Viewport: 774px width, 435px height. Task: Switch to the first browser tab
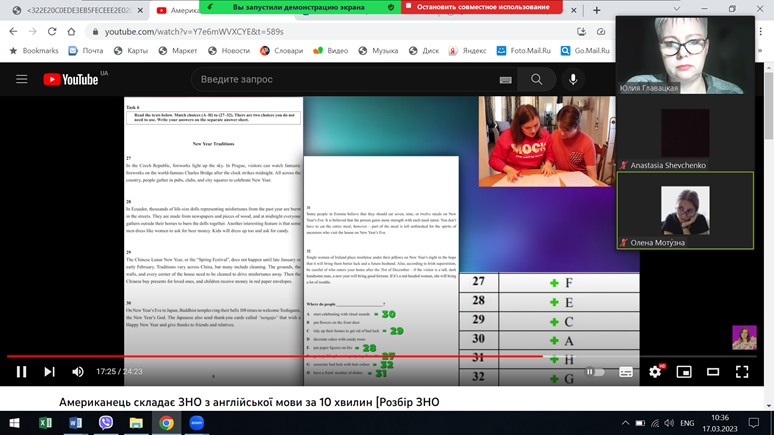72,10
